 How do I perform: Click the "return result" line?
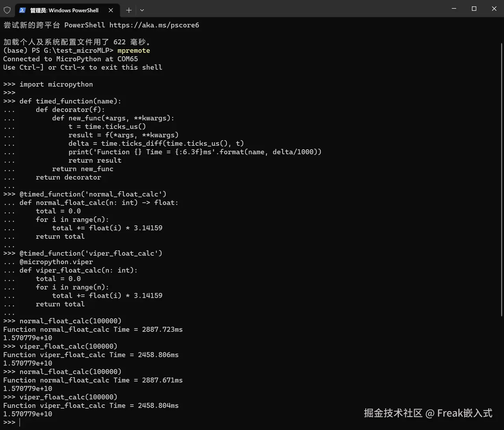[x=95, y=161]
